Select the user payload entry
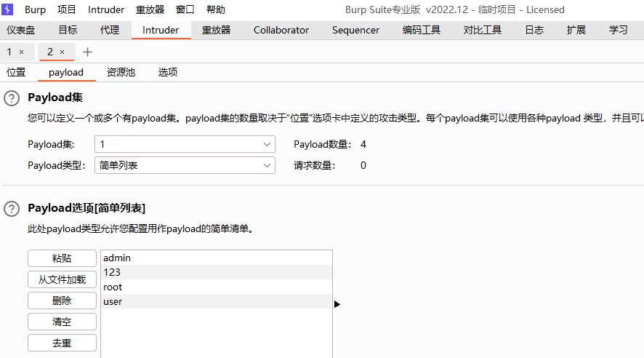The width and height of the screenshot is (644, 358). tap(217, 301)
